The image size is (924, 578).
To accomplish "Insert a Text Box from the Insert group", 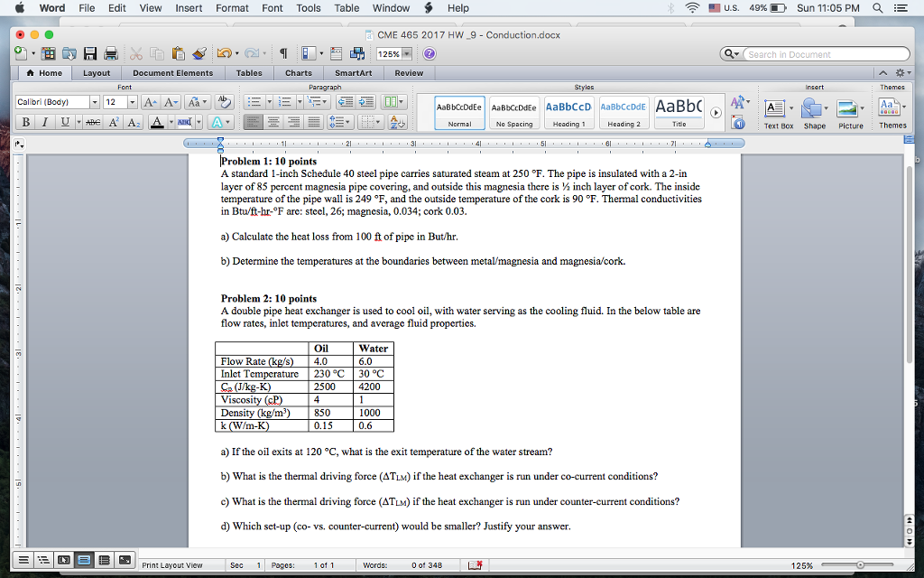I will coord(774,110).
